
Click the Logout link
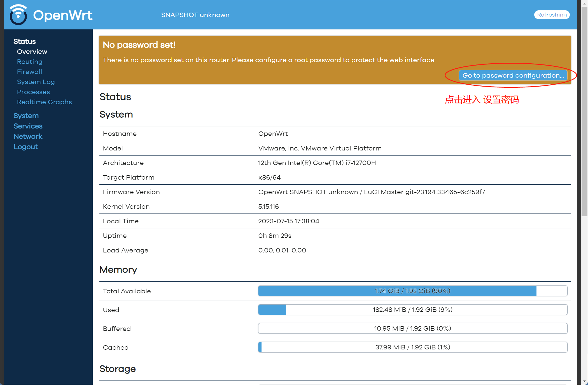coord(26,147)
